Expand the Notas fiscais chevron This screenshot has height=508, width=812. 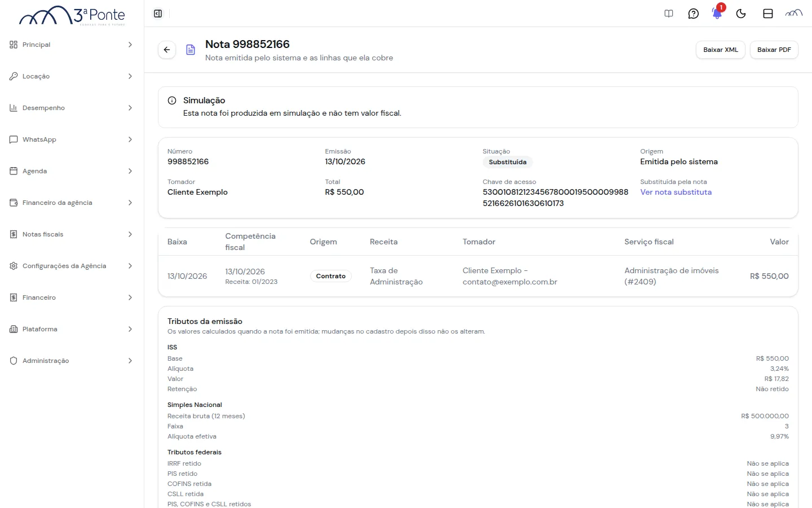click(x=130, y=234)
